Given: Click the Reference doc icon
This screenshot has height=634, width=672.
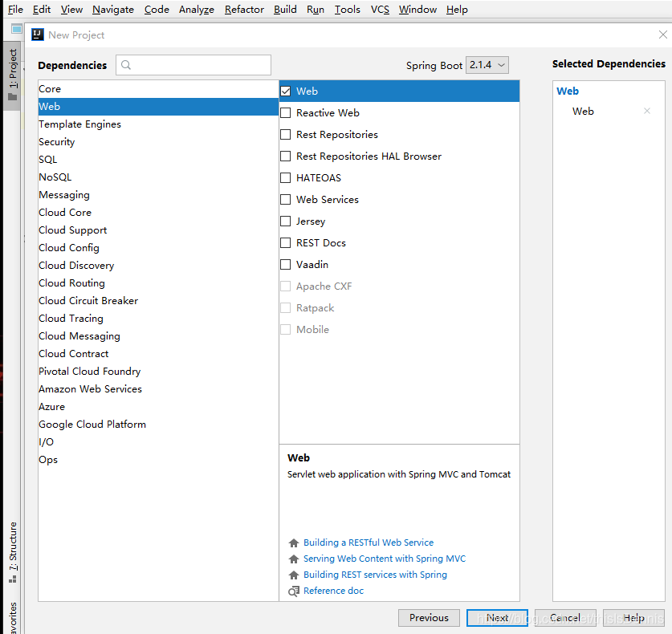Looking at the screenshot, I should click(294, 591).
